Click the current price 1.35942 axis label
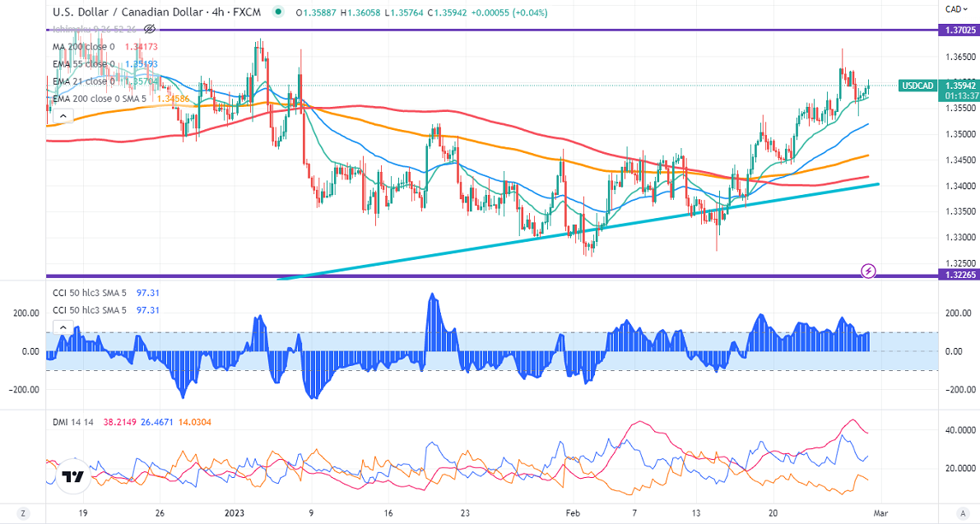Screen dimensions: 980x524 [x=959, y=85]
